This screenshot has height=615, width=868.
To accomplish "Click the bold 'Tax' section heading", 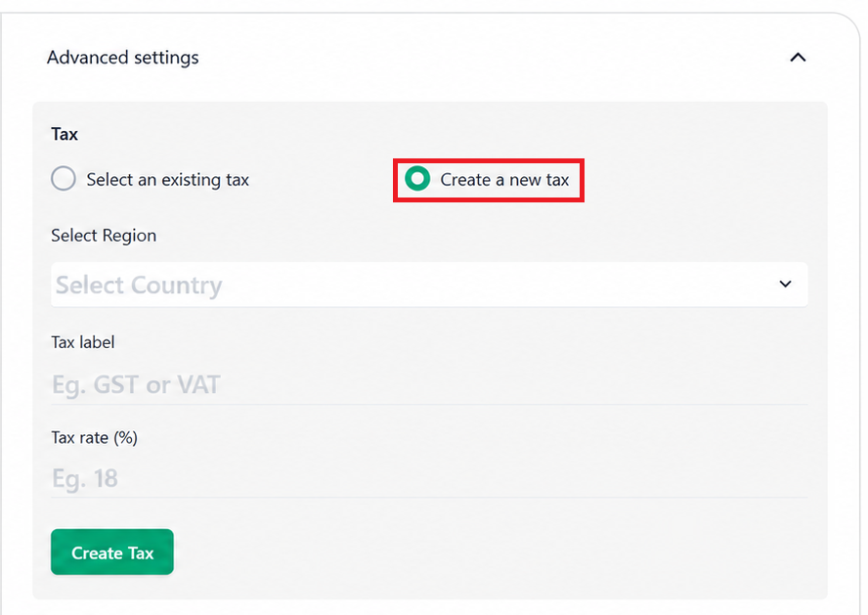I will point(65,134).
